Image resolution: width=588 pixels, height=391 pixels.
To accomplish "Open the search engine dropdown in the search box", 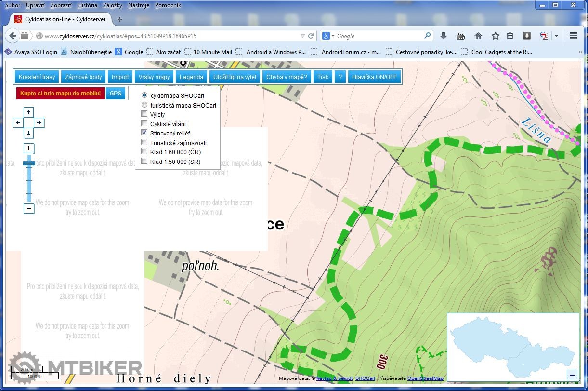I will tap(328, 36).
